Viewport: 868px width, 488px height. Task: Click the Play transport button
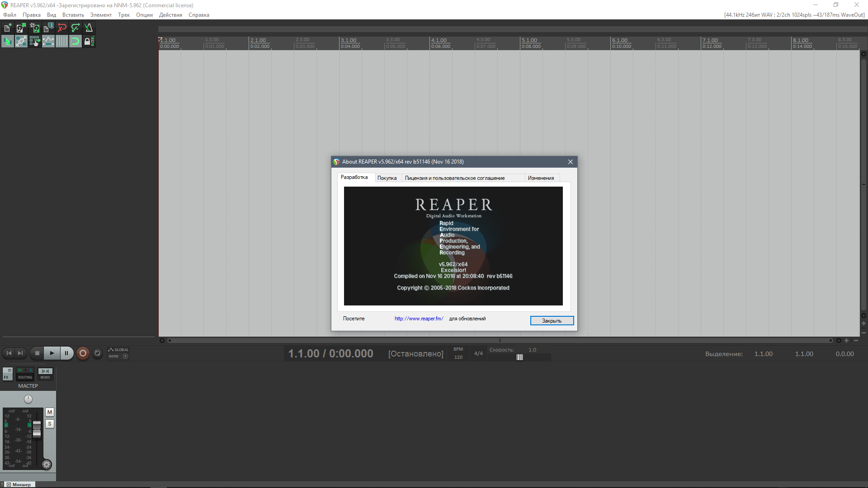pyautogui.click(x=52, y=353)
